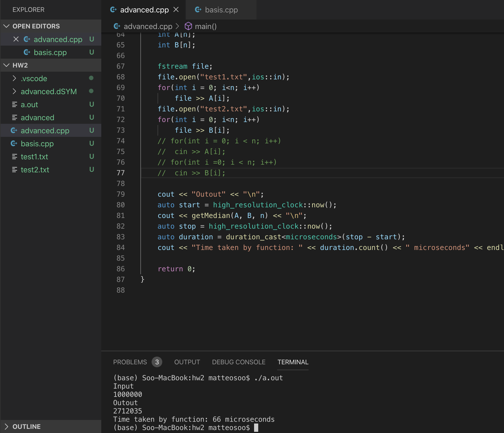The width and height of the screenshot is (504, 433).
Task: Click the file icon beside a.out
Action: pyautogui.click(x=15, y=105)
